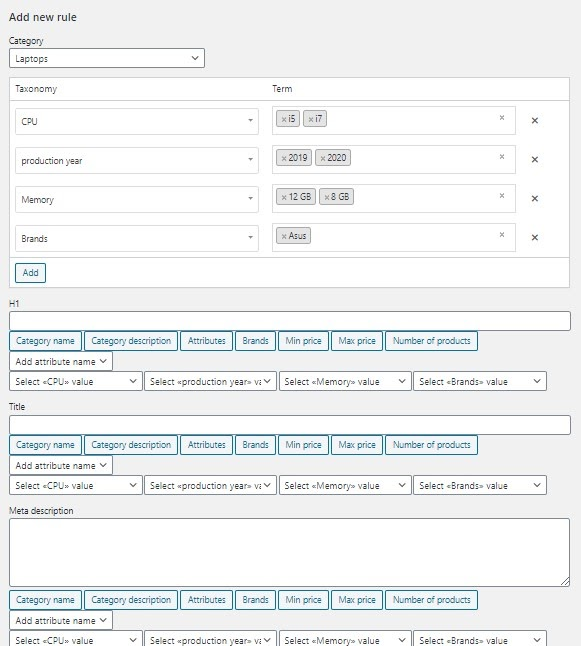Remove the CPU taxonomy row
Screen dimensions: 581x646
(x=534, y=121)
